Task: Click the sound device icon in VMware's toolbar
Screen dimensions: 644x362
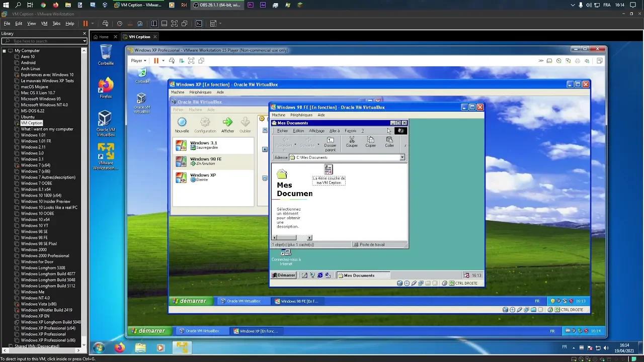Action: pyautogui.click(x=587, y=60)
